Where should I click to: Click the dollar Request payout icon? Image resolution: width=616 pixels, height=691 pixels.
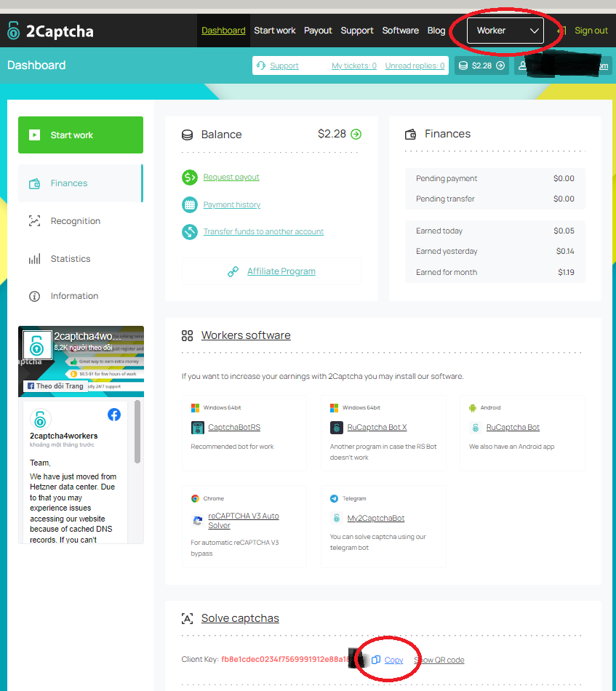pos(190,177)
